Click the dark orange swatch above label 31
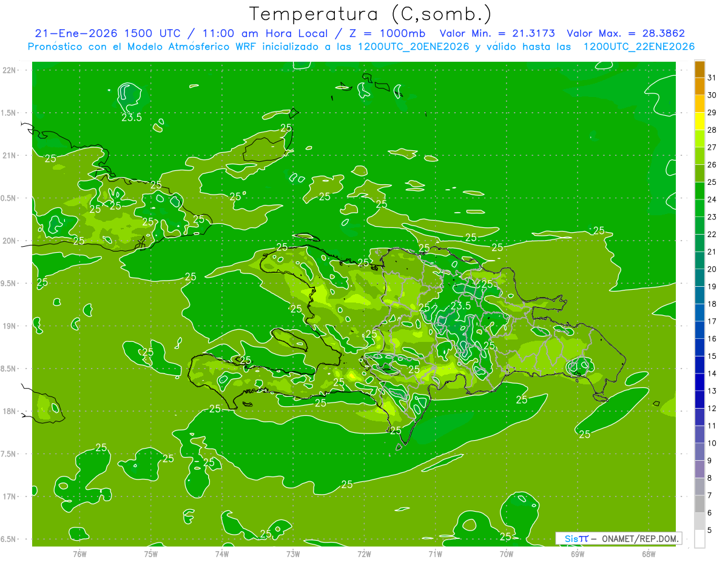Screen dimensions: 728x562 [699, 70]
